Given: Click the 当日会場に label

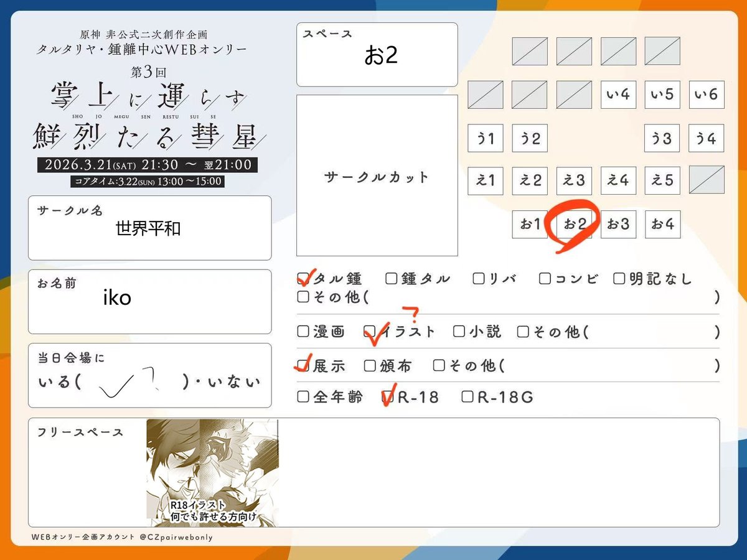Looking at the screenshot, I should click(x=72, y=358).
